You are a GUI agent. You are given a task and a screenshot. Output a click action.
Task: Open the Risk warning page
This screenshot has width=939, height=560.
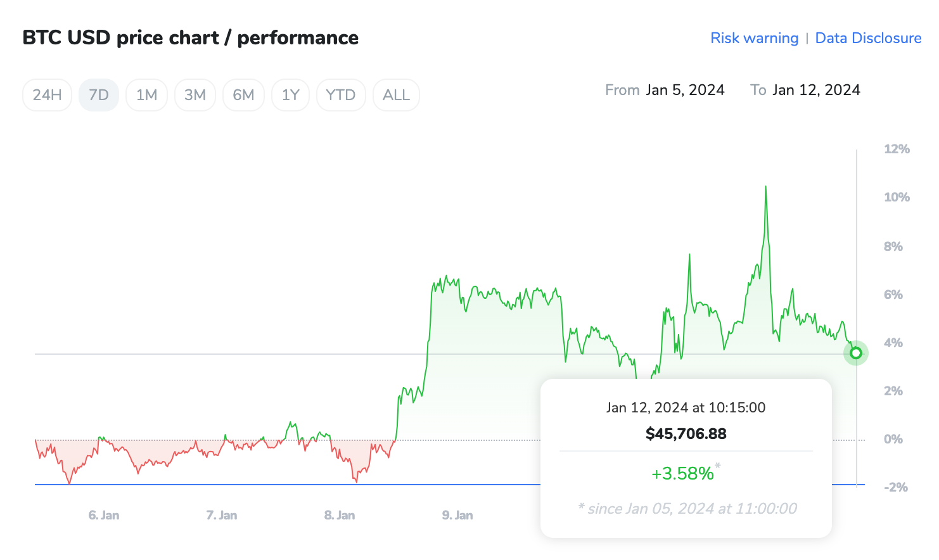click(754, 38)
